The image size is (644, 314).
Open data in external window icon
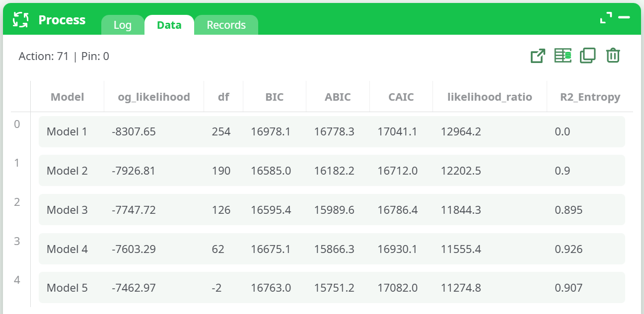click(x=538, y=56)
